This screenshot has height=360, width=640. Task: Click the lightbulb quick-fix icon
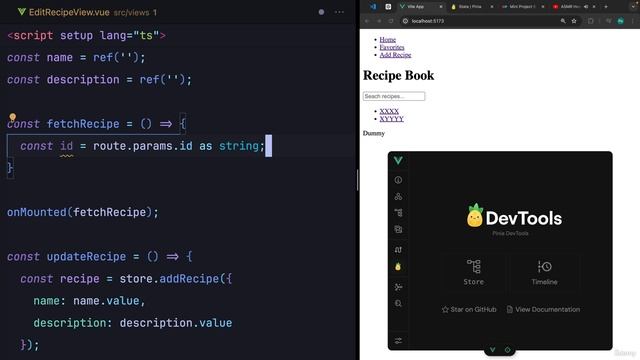(x=13, y=117)
